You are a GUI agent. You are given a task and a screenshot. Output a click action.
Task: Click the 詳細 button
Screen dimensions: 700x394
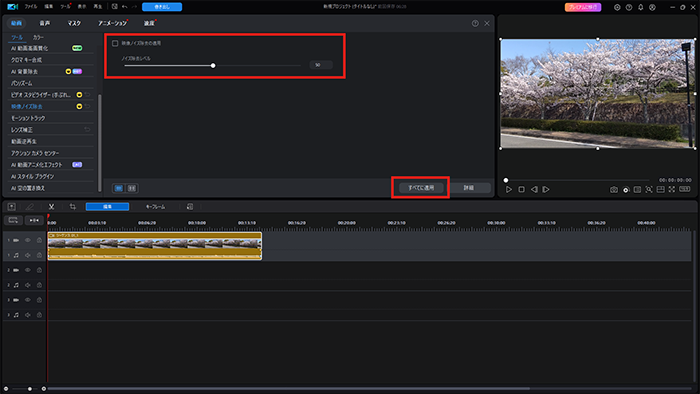pos(468,188)
